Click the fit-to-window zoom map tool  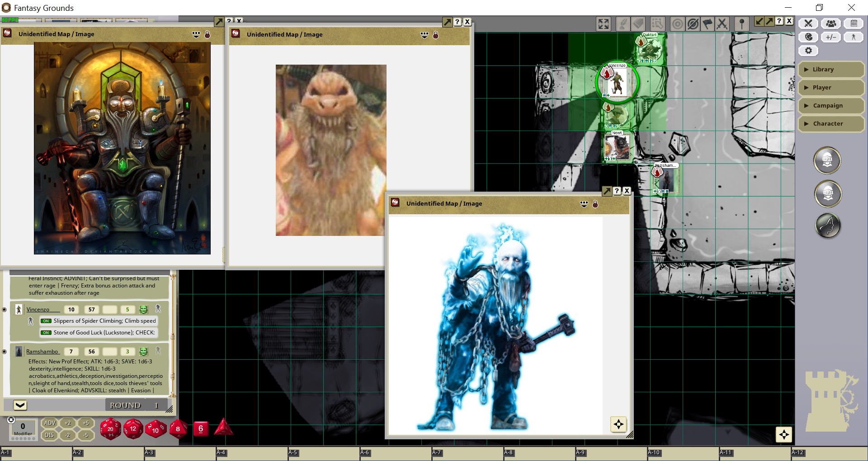604,24
